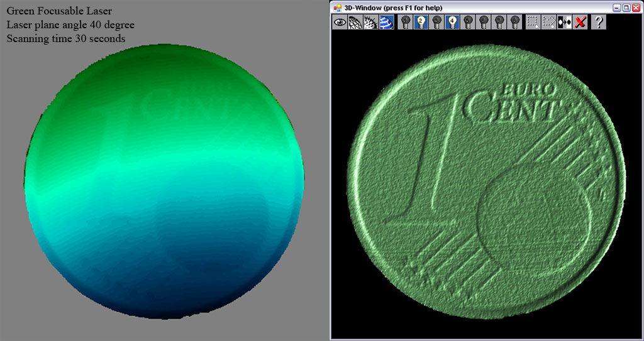Choose the polygon selection tool

[549, 23]
